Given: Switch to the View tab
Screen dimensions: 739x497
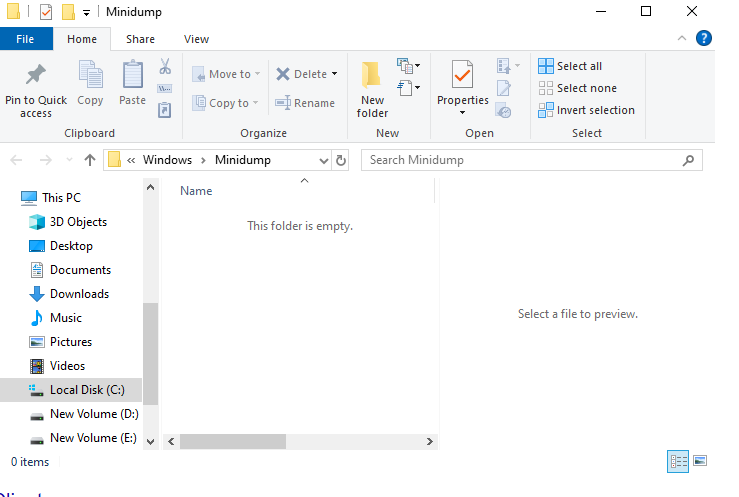Looking at the screenshot, I should point(197,39).
